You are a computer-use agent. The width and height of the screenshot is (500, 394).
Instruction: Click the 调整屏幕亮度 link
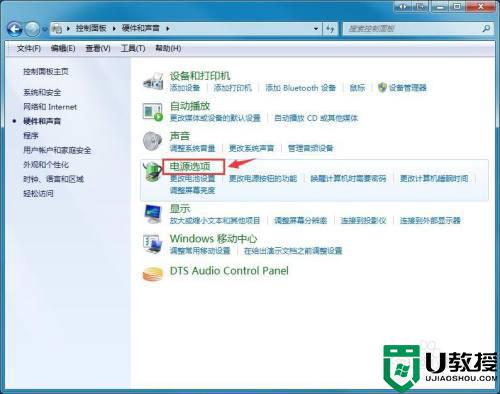[192, 190]
